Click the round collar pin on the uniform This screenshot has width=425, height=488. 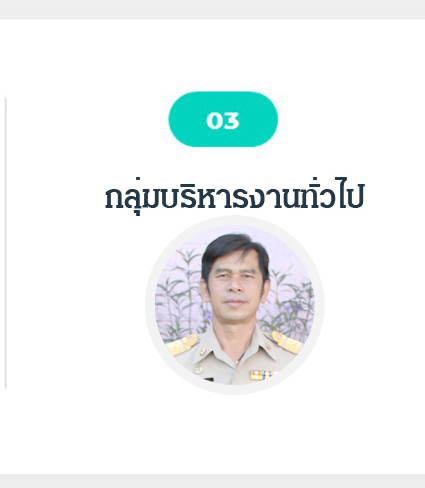point(203,351)
